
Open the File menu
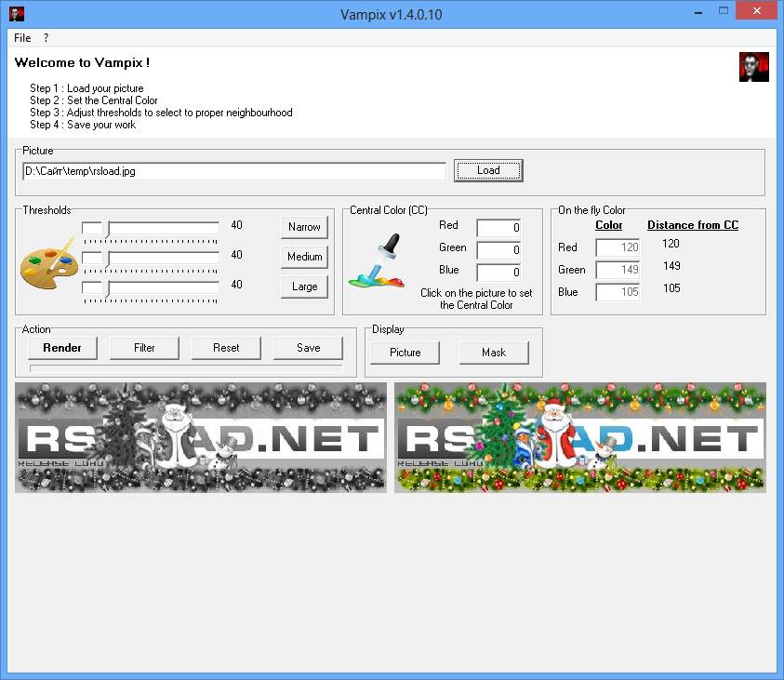22,38
